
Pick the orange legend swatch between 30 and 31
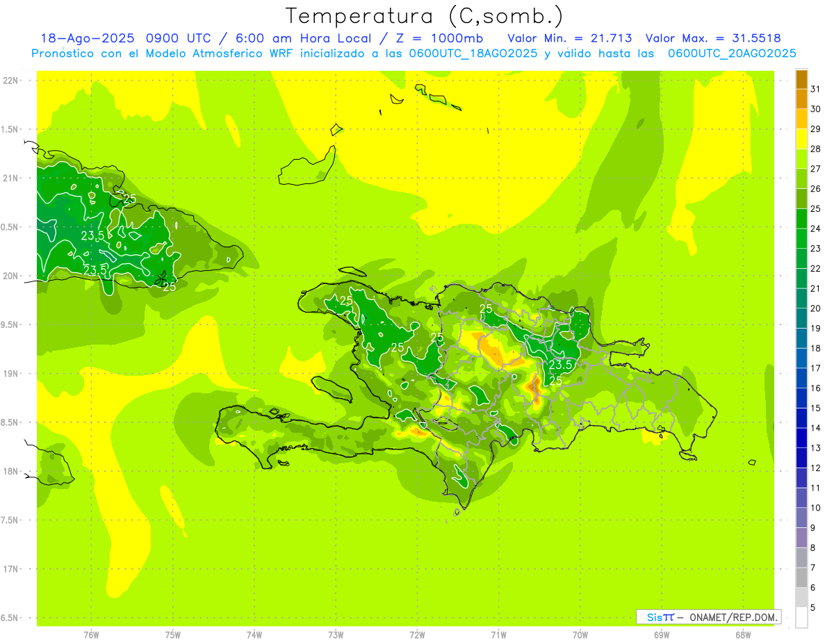point(801,99)
